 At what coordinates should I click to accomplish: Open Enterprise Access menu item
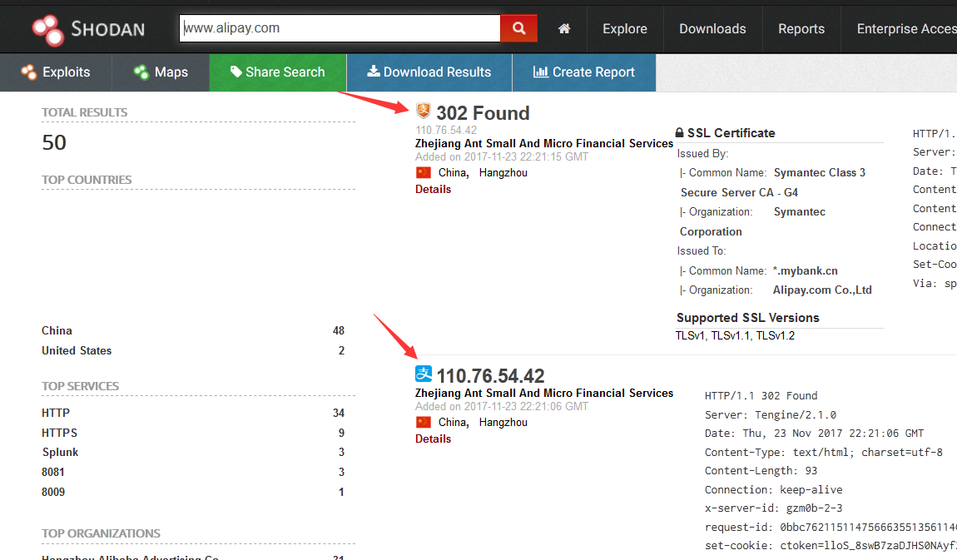point(906,28)
